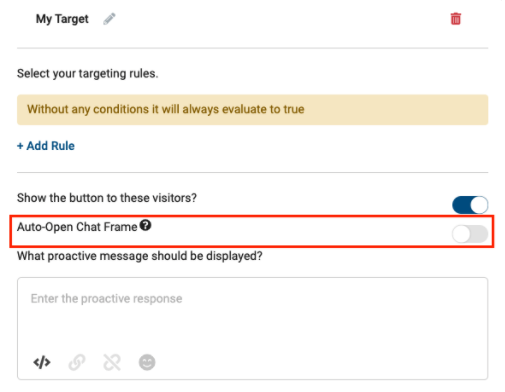Insert a hyperlink using the link icon
505x392 pixels.
(77, 362)
